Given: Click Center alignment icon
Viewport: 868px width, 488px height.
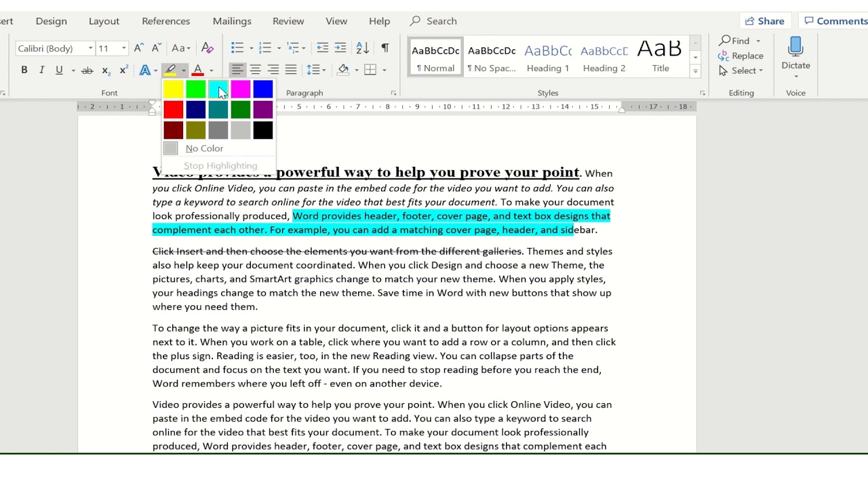Looking at the screenshot, I should coord(256,70).
